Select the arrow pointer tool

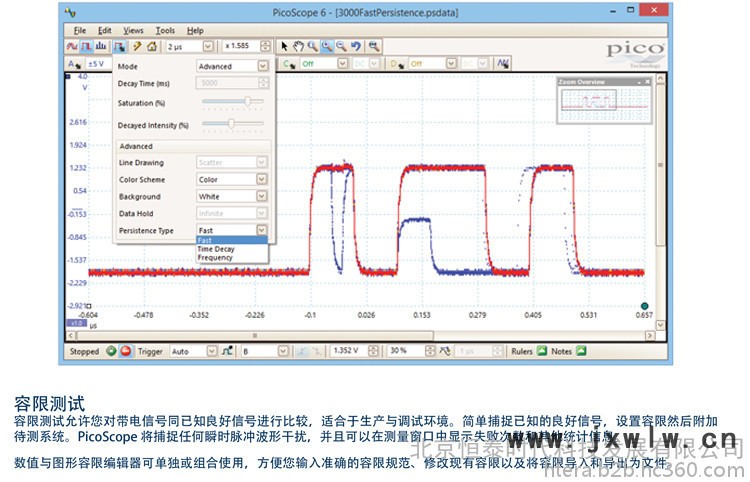(x=284, y=46)
